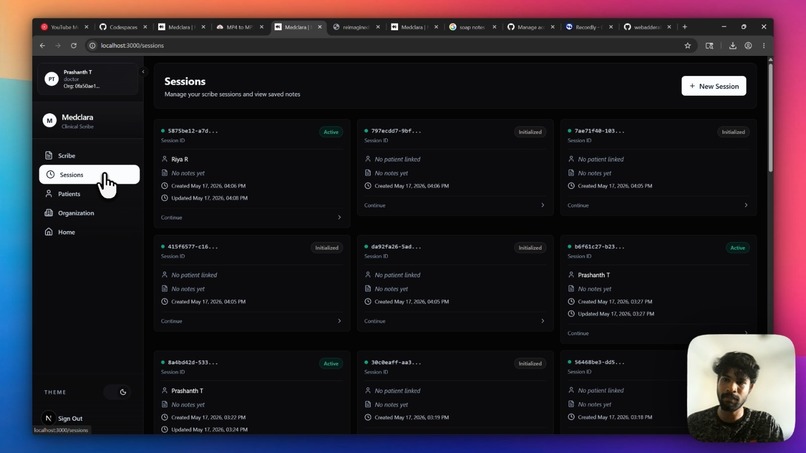Click Active badge on session 8a4bd42d

(x=331, y=364)
